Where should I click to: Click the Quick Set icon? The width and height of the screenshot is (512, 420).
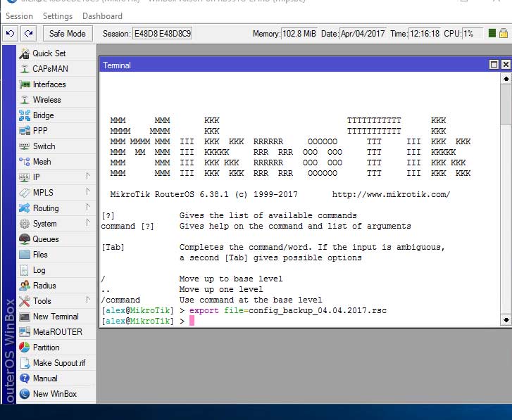point(25,53)
